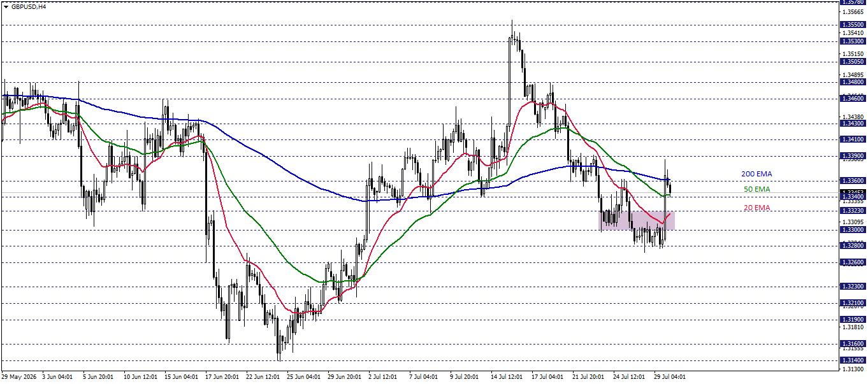Click the 1.35150 price scale value

tap(853, 53)
